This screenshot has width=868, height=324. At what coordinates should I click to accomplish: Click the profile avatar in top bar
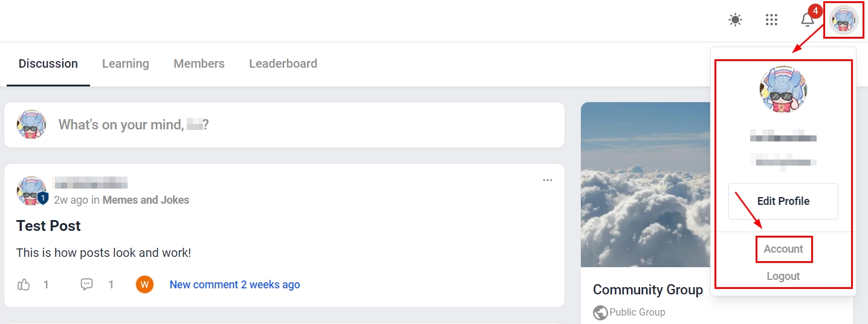coord(844,21)
